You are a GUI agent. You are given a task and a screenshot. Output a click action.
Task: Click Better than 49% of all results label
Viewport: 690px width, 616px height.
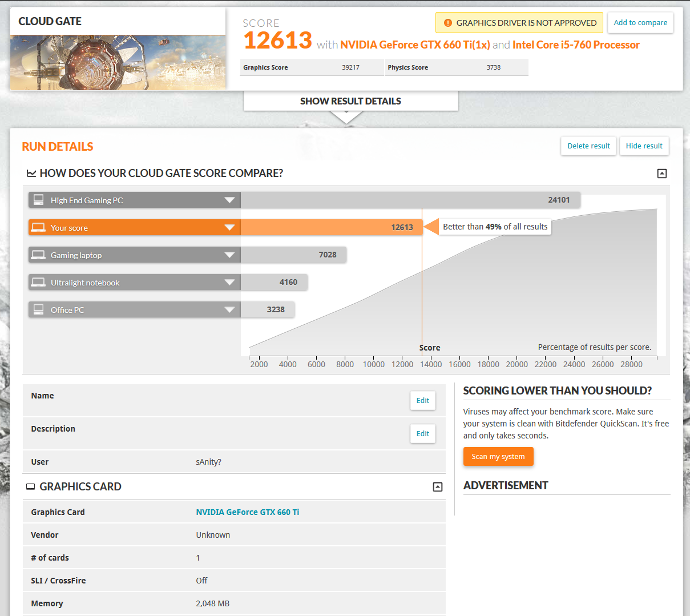pos(495,227)
